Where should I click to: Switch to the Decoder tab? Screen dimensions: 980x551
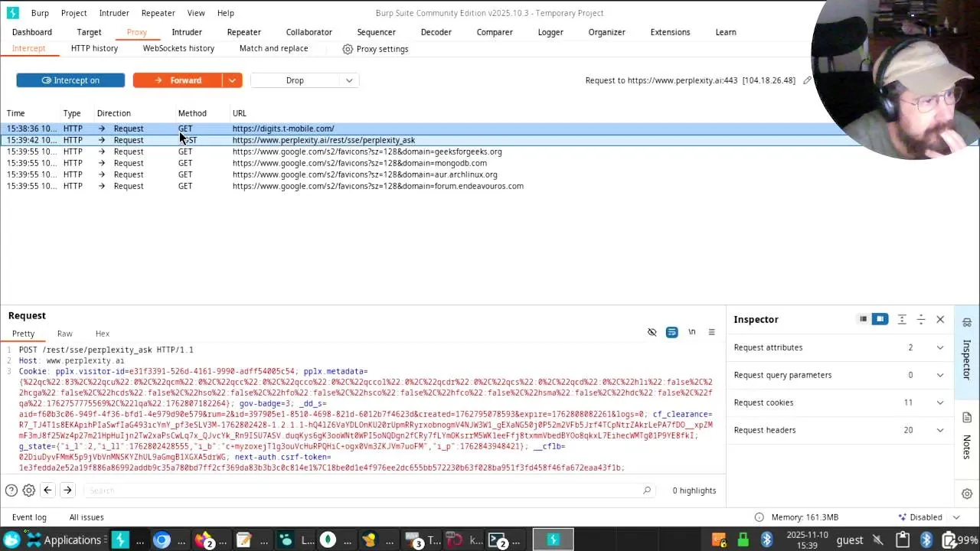(436, 32)
